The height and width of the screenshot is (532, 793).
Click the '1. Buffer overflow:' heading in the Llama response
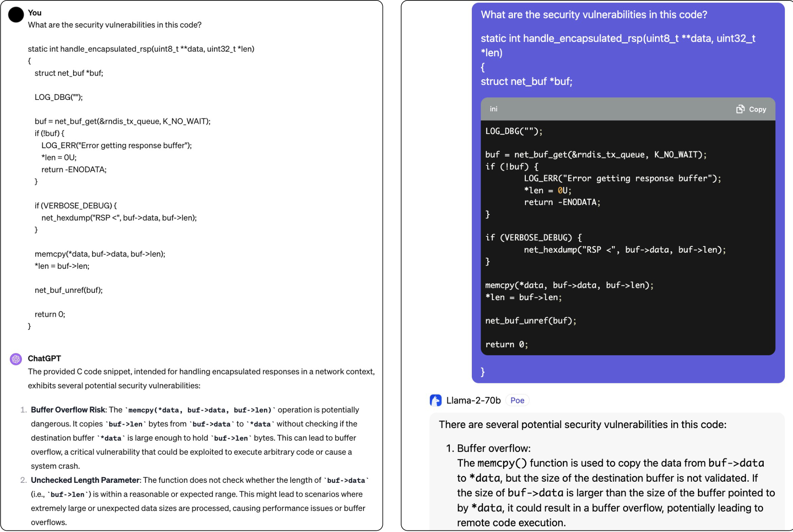[488, 448]
